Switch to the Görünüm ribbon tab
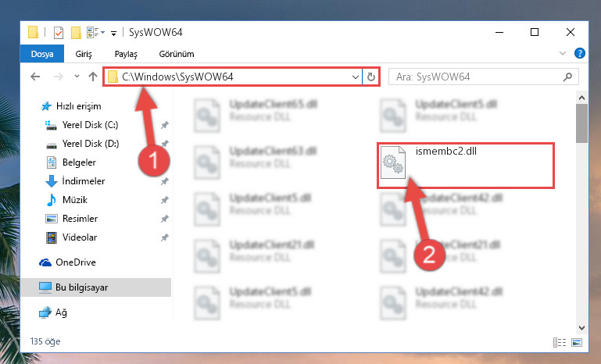Screen dimensions: 601x364 tap(177, 54)
